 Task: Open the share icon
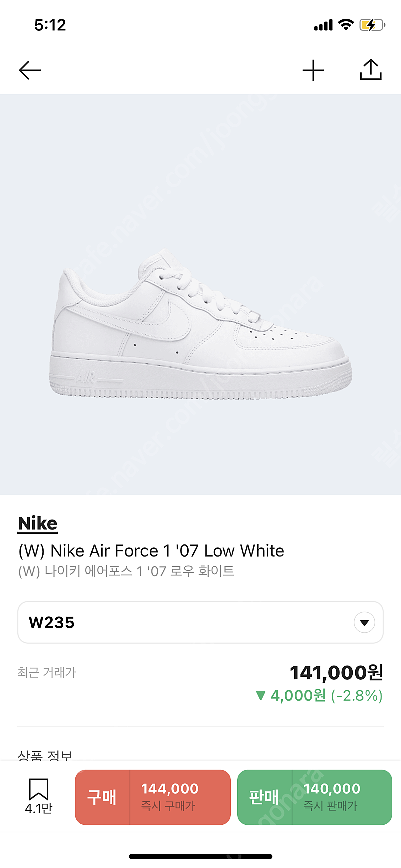click(x=371, y=70)
